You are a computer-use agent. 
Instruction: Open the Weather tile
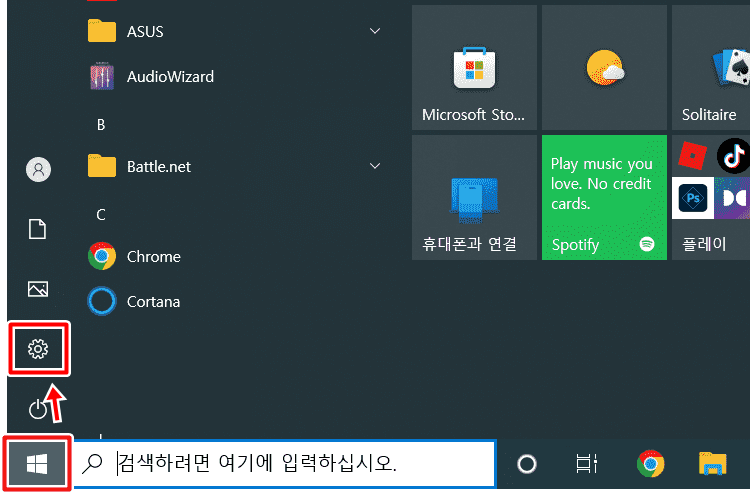click(604, 67)
